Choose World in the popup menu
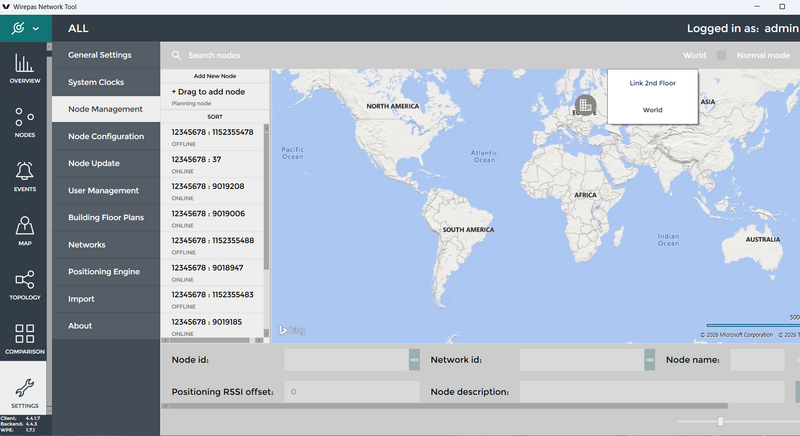This screenshot has width=800, height=436. (652, 110)
